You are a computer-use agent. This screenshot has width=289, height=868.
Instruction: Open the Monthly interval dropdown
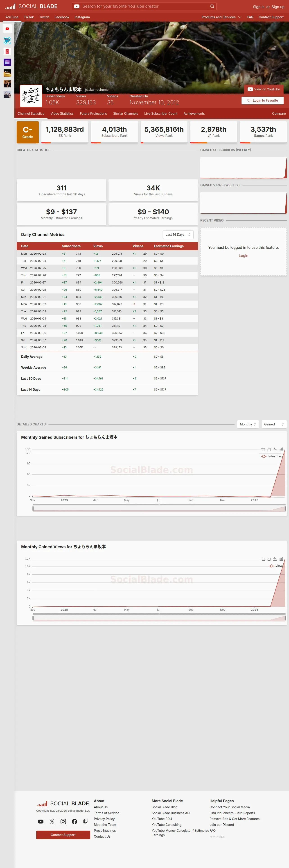[248, 424]
